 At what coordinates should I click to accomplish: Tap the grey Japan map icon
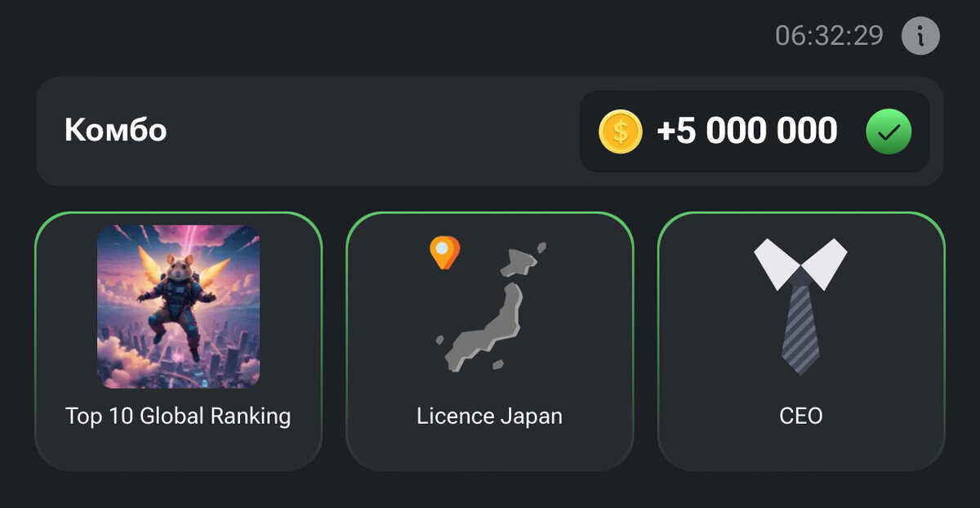click(490, 308)
